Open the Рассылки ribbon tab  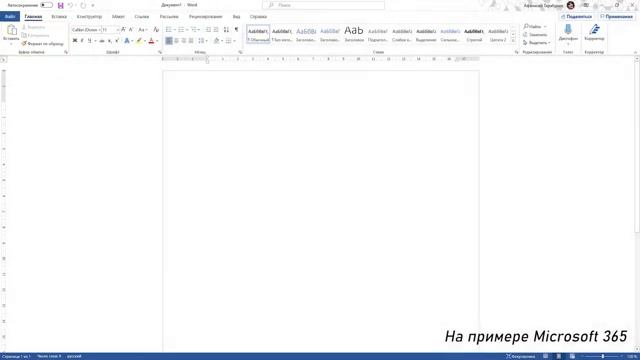point(169,17)
